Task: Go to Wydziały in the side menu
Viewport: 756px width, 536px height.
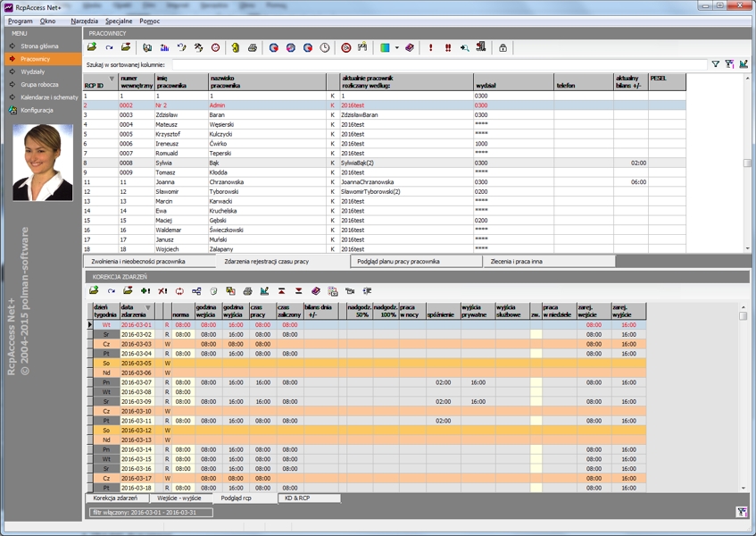Action: click(33, 71)
